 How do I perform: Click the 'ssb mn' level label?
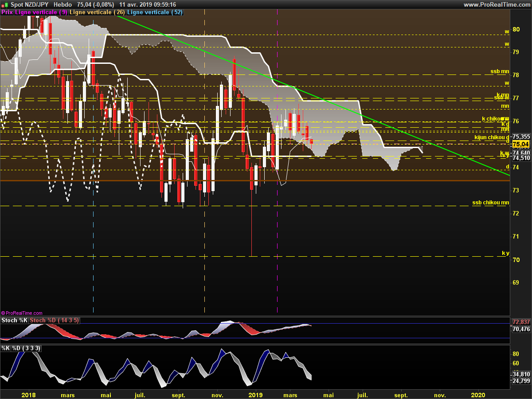tap(500, 71)
